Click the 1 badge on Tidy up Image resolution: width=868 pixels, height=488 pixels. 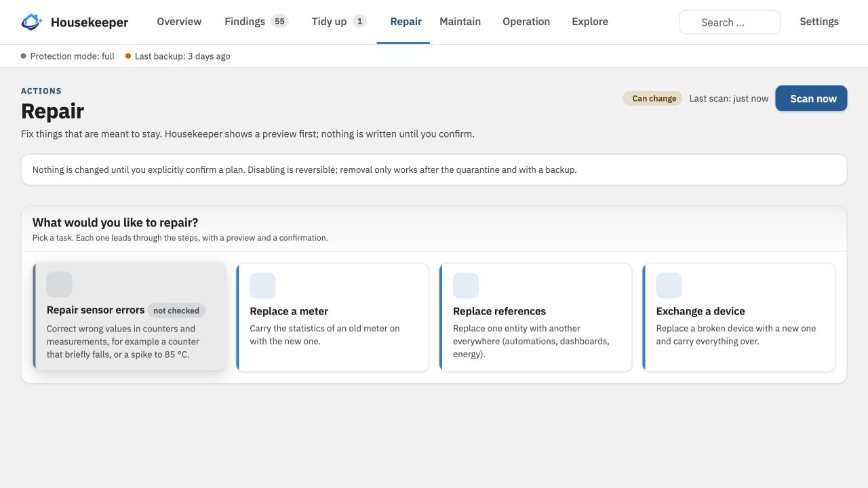(x=360, y=22)
